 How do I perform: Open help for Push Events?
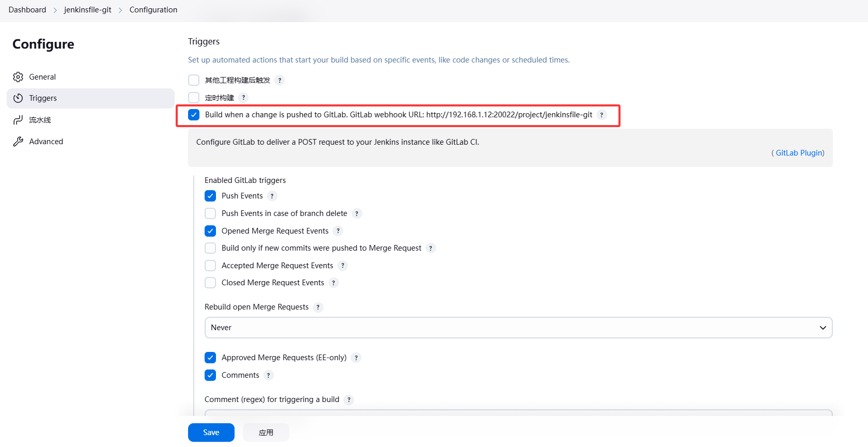coord(272,196)
